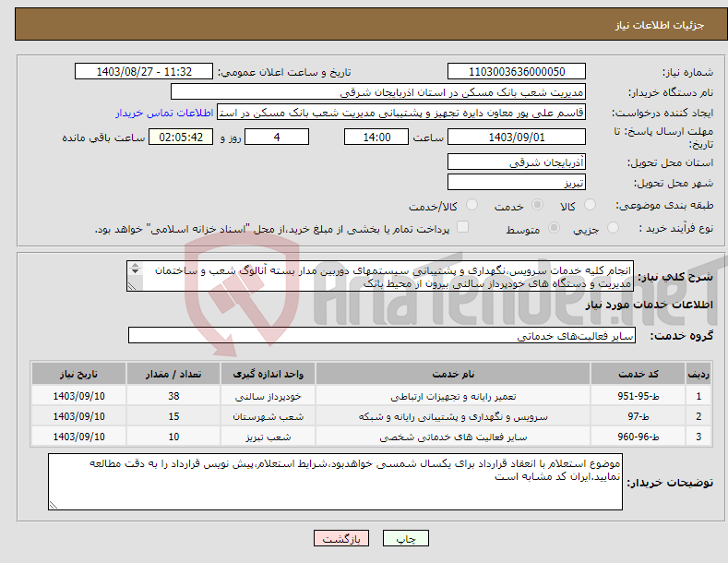Click the شرح کلی نیاز description text area
The image size is (728, 563).
coord(380,276)
